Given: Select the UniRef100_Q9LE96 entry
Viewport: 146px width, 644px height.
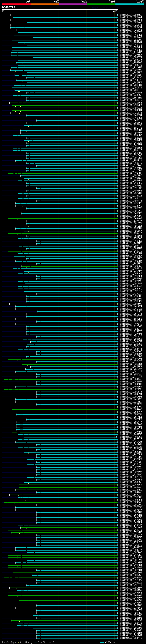Looking at the screenshot, I should coord(131,628).
